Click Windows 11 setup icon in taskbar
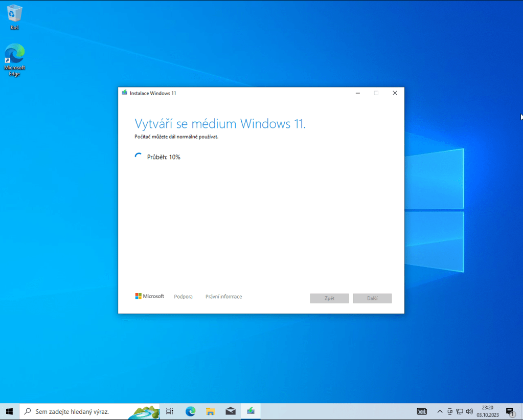Screen dimensions: 523x420 (251, 411)
